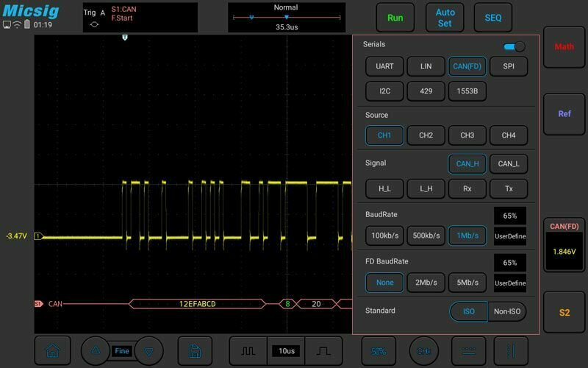Tap the 50% quick-set button
The height and width of the screenshot is (368, 588).
(379, 351)
